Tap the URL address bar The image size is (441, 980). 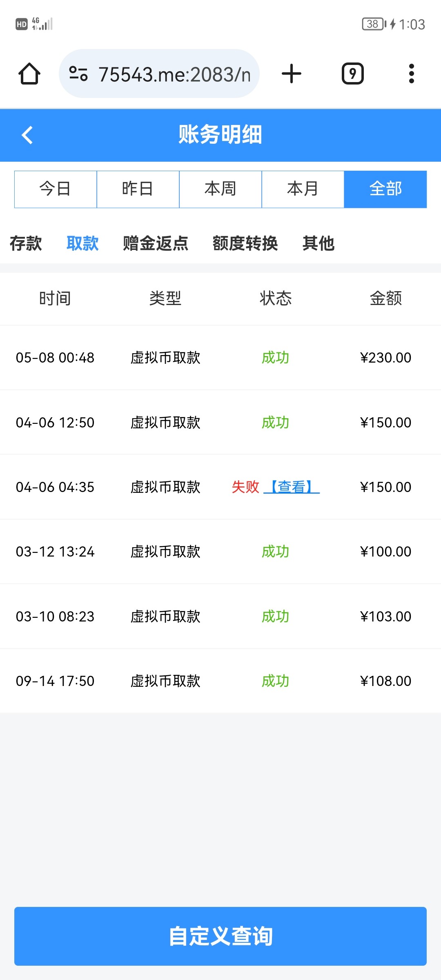click(174, 74)
